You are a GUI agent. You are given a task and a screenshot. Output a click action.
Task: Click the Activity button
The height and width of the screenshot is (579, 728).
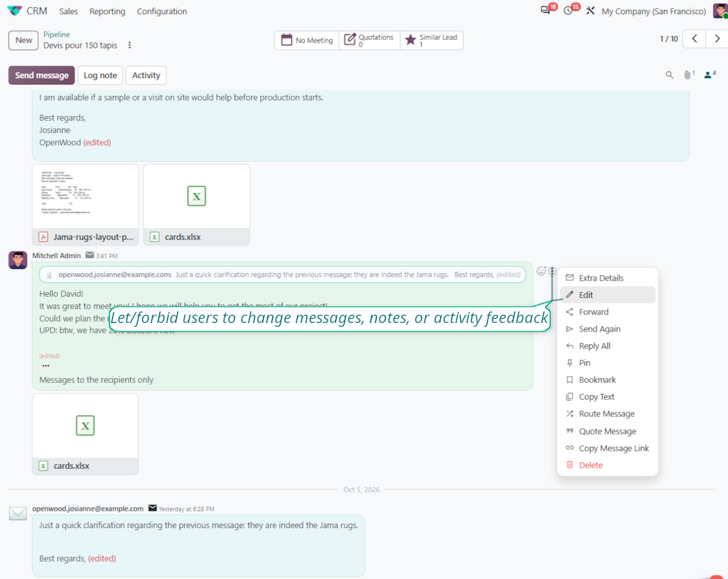click(x=146, y=75)
